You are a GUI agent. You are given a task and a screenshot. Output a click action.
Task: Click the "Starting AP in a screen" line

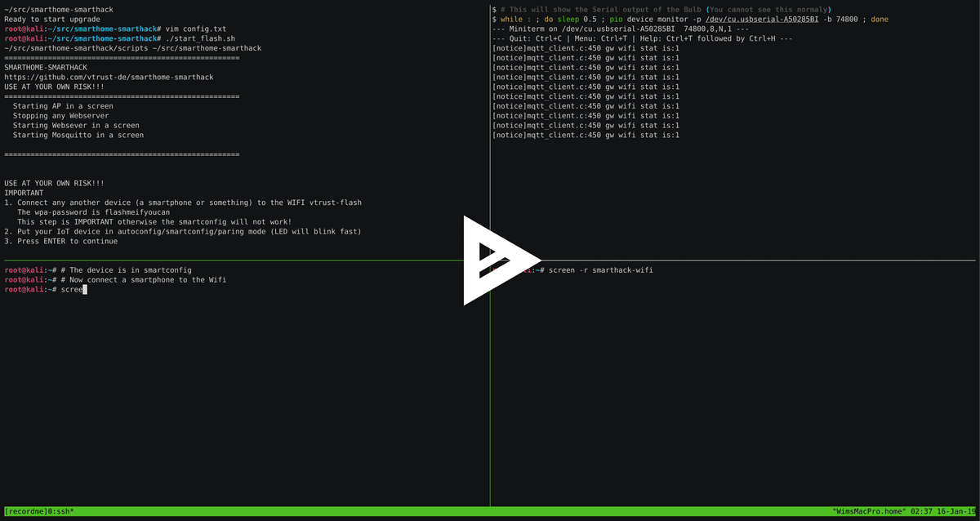click(x=63, y=106)
